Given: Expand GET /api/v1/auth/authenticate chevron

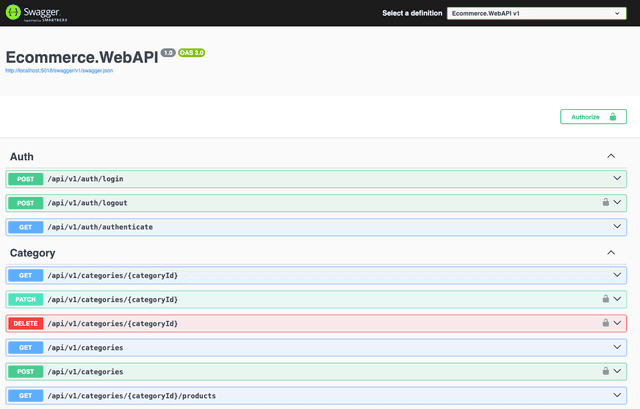Looking at the screenshot, I should 618,227.
